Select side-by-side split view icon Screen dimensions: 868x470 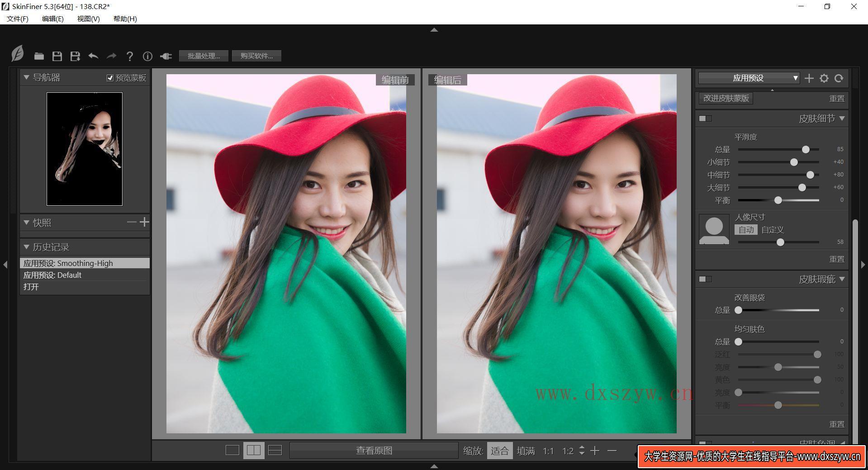[x=254, y=450]
